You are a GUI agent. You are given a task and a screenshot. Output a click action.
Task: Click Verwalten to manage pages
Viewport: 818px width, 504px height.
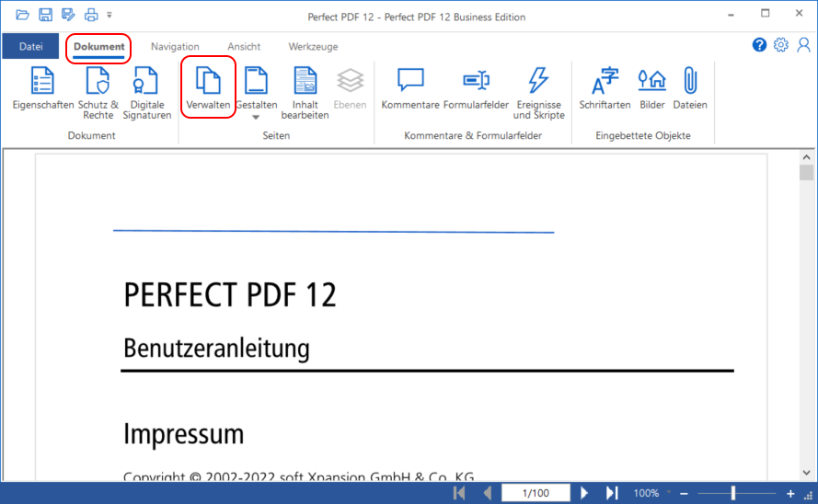[208, 87]
